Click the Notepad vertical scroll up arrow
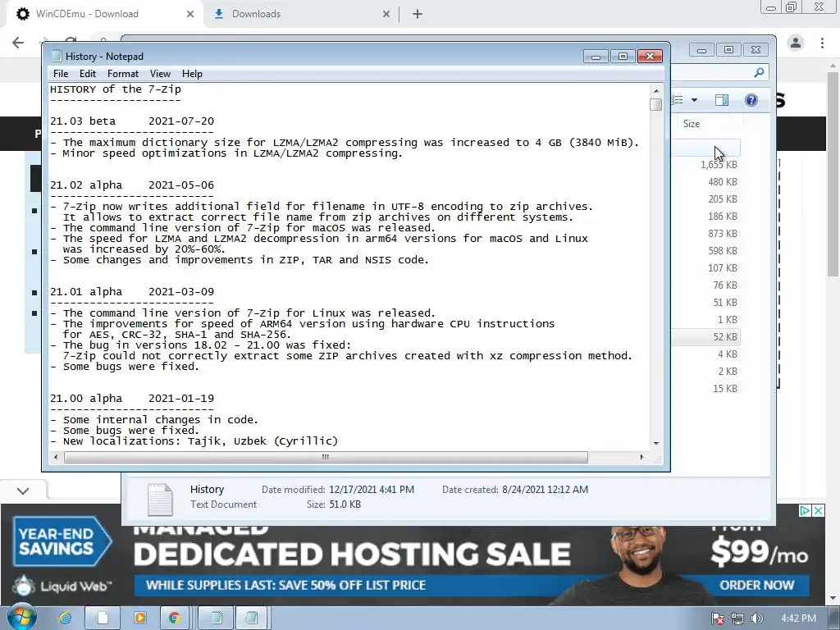The width and height of the screenshot is (840, 630). pos(655,90)
